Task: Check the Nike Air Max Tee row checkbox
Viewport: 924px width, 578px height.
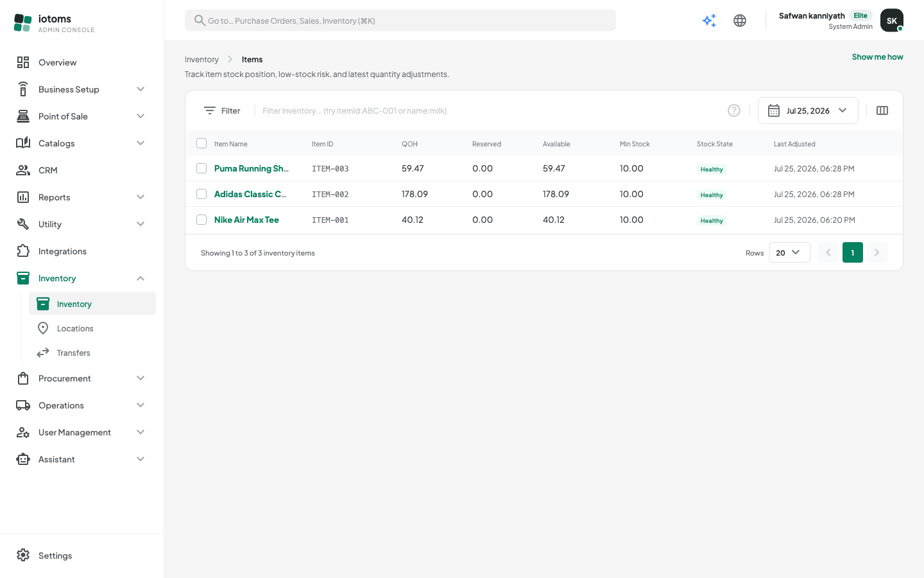Action: 201,220
